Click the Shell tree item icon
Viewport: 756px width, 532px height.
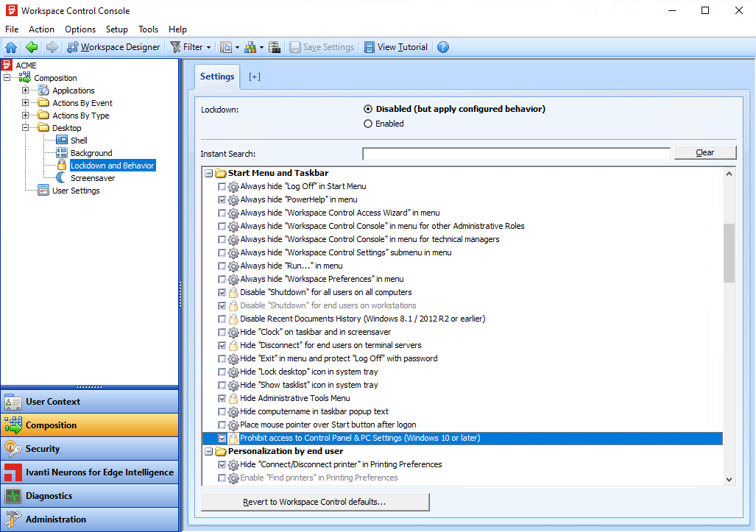62,141
